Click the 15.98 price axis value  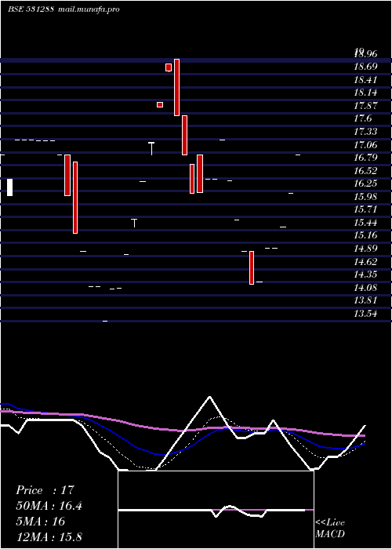click(366, 196)
